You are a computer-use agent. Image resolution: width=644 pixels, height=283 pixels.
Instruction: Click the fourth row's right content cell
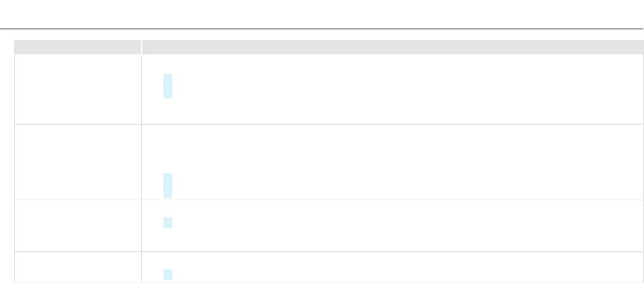pyautogui.click(x=392, y=267)
